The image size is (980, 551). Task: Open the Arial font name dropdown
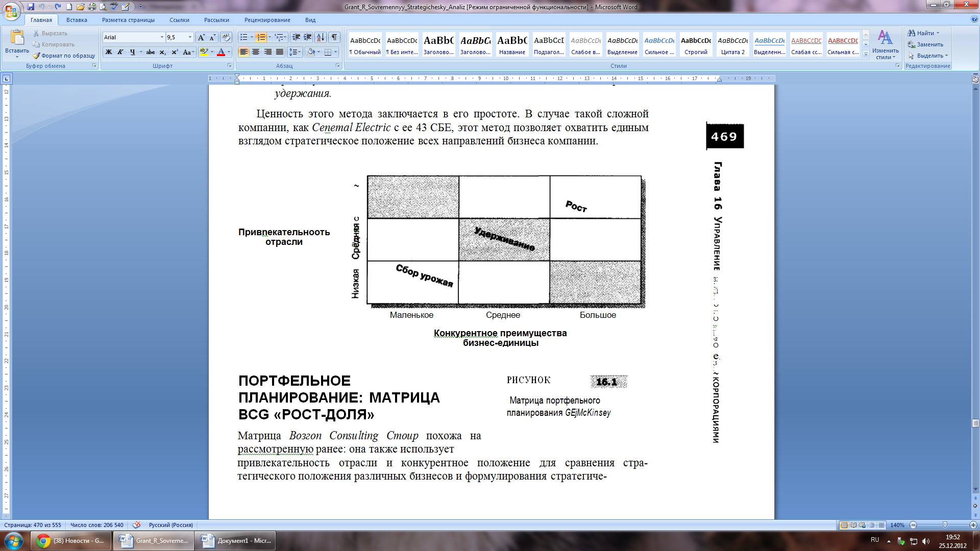click(162, 37)
